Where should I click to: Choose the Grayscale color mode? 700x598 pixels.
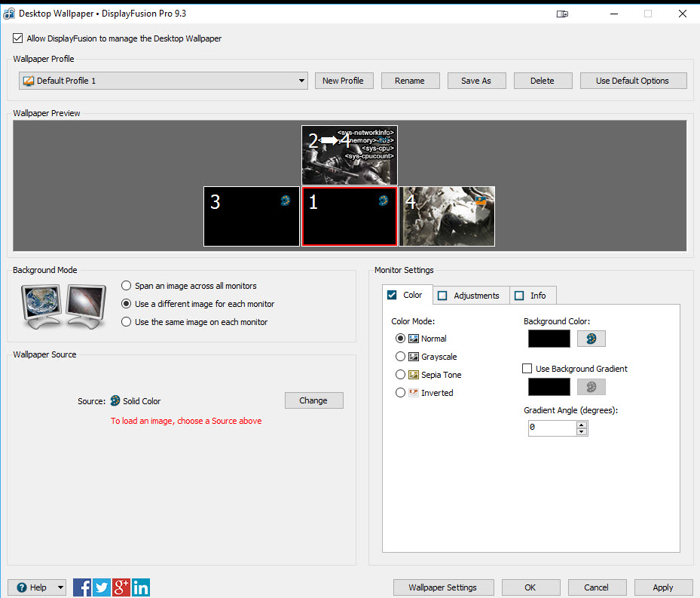coord(401,357)
